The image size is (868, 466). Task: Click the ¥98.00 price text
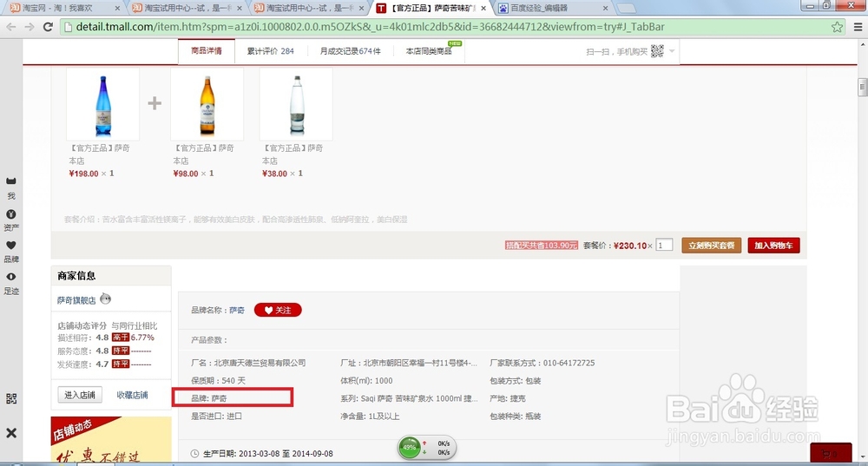(x=186, y=174)
